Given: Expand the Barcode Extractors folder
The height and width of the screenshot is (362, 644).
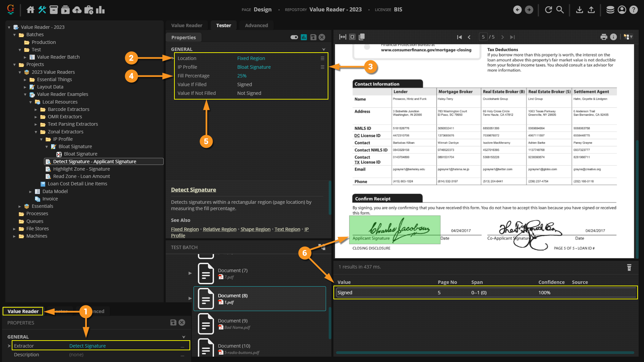Looking at the screenshot, I should [36, 109].
